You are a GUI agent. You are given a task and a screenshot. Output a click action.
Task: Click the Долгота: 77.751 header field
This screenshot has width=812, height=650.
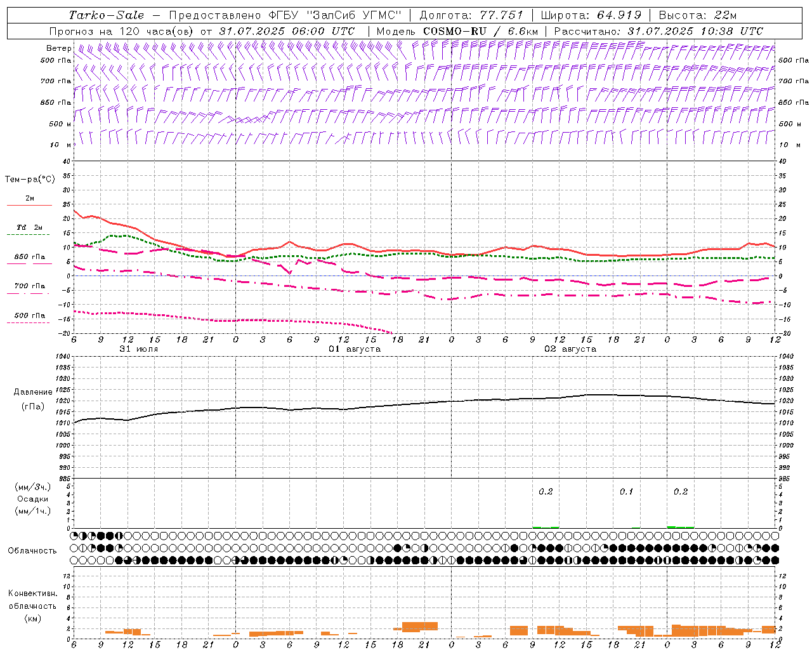[x=471, y=15]
